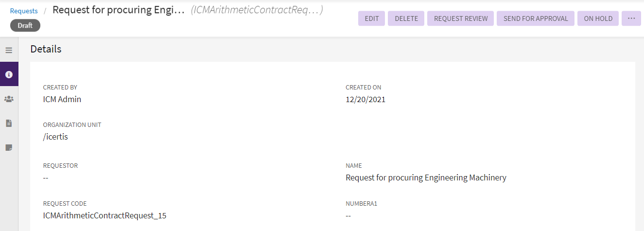Open the document sidebar icon
Viewport: 644px width, 231px height.
pos(9,123)
